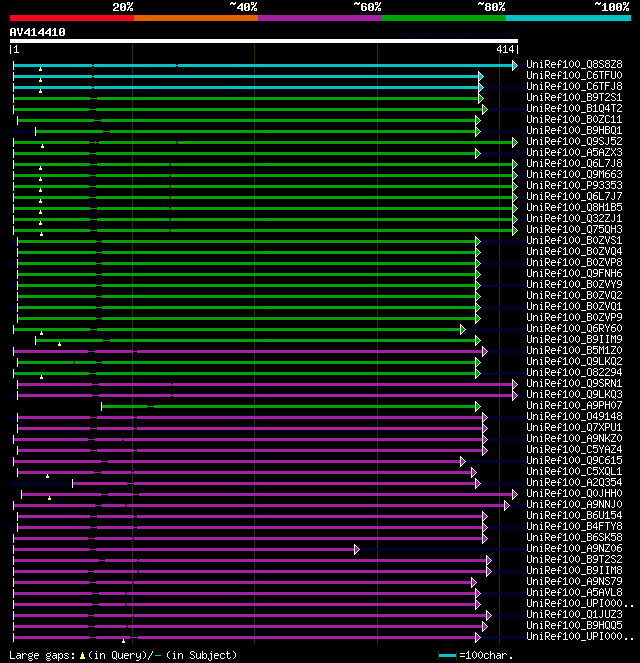This screenshot has width=640, height=663.
Task: Select the UniRef100_Q6L7J8 entry
Action: [x=574, y=163]
